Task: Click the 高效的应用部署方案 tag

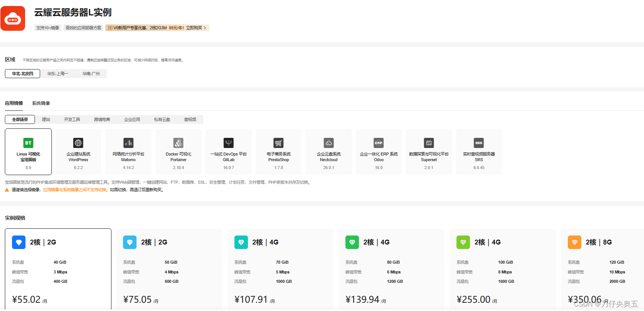Action: pos(83,28)
